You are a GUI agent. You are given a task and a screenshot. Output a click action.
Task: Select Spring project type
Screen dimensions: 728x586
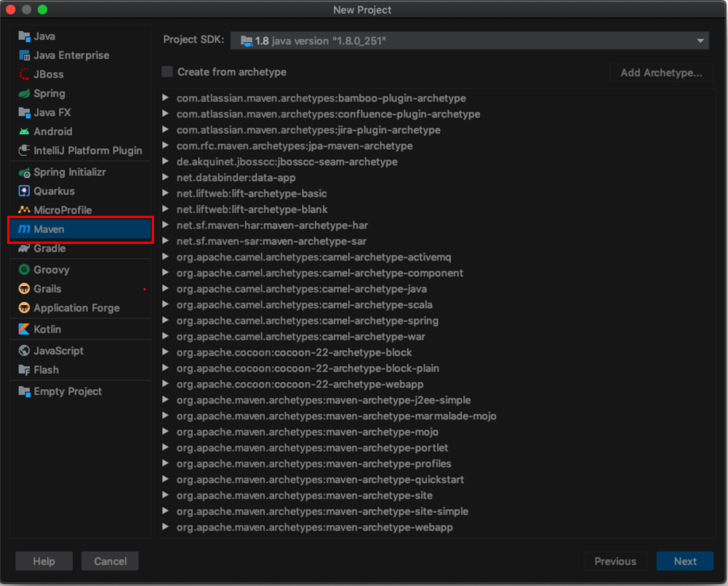80,93
